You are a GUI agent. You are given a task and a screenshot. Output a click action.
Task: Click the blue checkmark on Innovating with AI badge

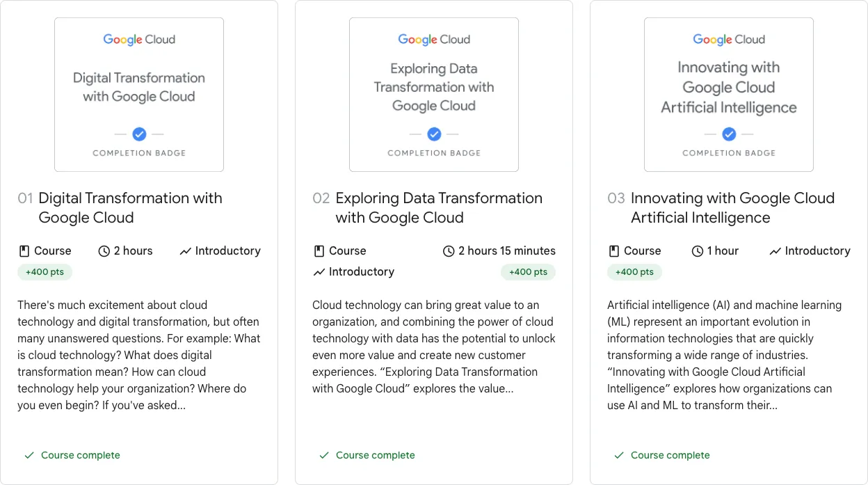click(x=729, y=134)
